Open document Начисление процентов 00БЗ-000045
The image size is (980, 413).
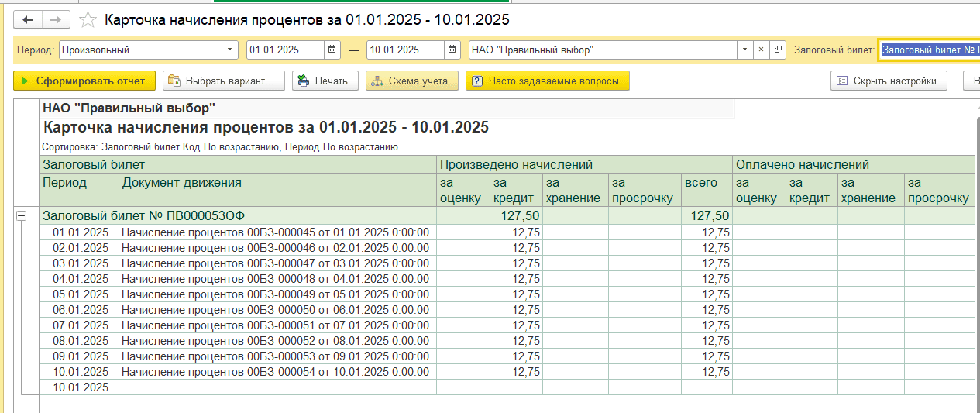coord(275,232)
